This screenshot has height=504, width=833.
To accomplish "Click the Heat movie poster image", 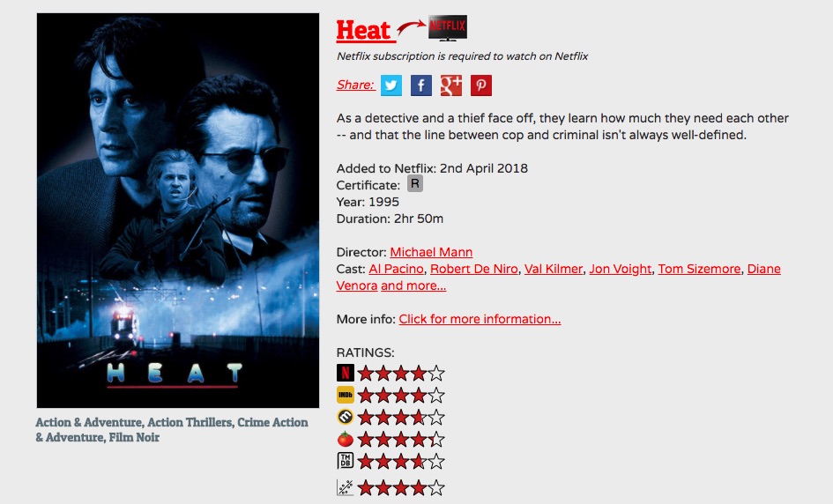I will (178, 211).
